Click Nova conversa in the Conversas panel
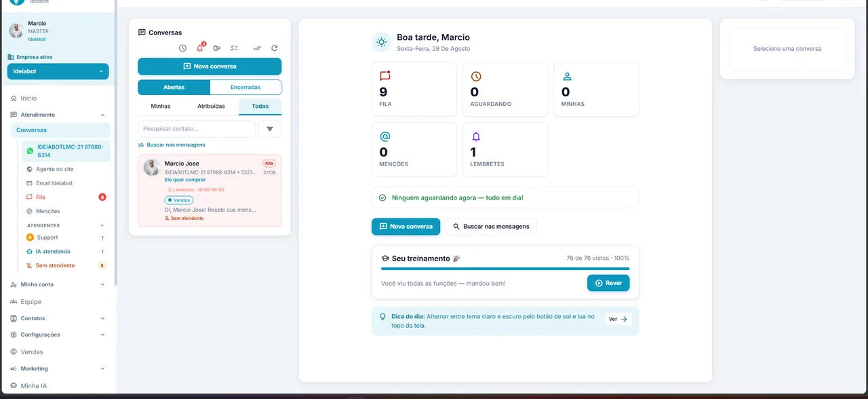The width and height of the screenshot is (868, 399). click(210, 66)
